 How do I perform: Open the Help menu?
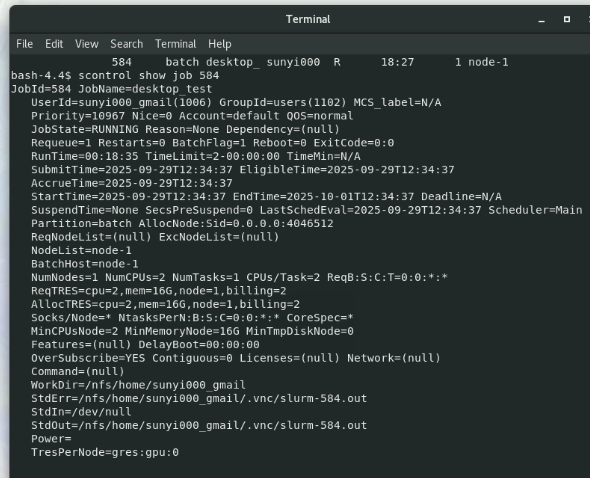220,44
